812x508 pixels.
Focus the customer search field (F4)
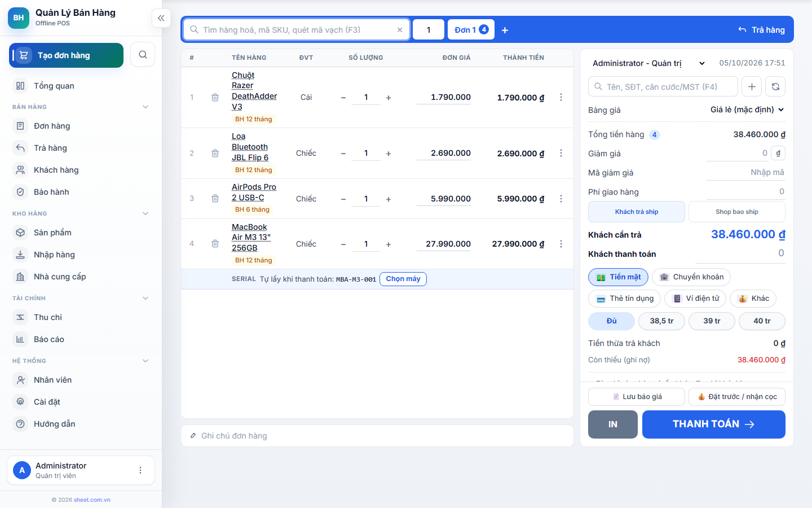pyautogui.click(x=663, y=86)
